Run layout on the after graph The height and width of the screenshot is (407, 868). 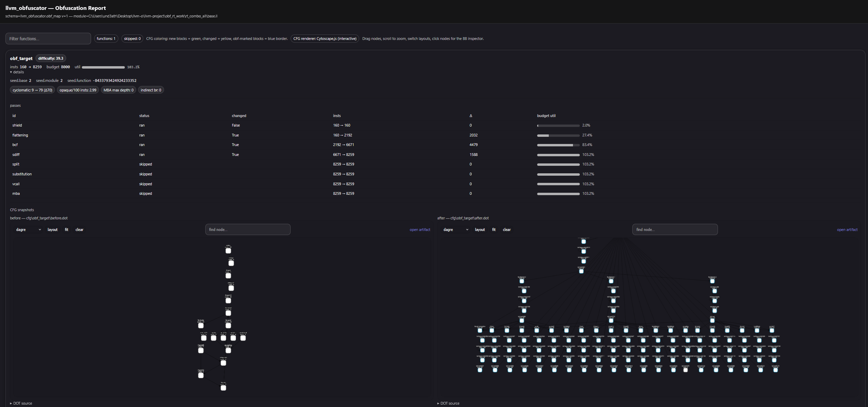pyautogui.click(x=480, y=230)
